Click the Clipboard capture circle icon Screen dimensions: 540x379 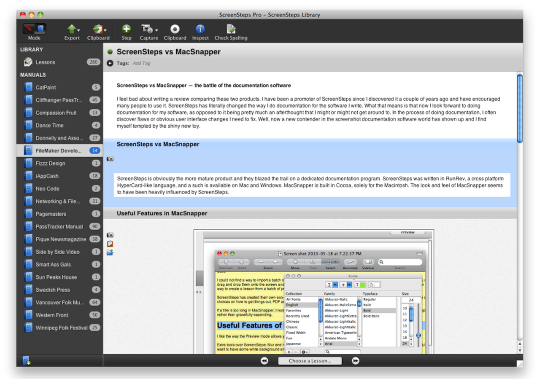(x=175, y=32)
